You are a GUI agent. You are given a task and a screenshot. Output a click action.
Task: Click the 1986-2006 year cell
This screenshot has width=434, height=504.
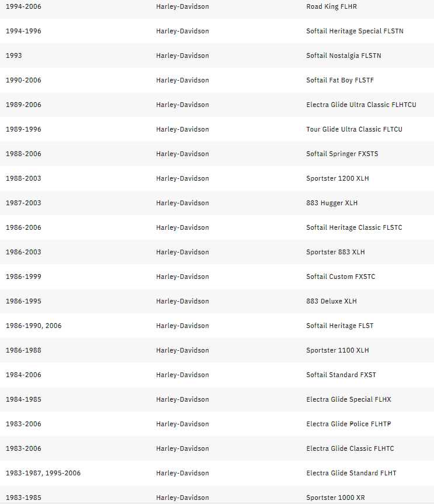[23, 227]
